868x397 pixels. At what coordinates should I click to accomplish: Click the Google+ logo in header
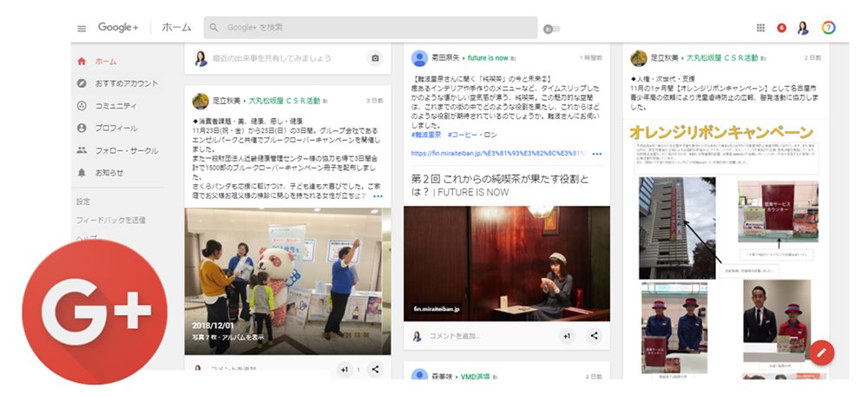pyautogui.click(x=118, y=27)
